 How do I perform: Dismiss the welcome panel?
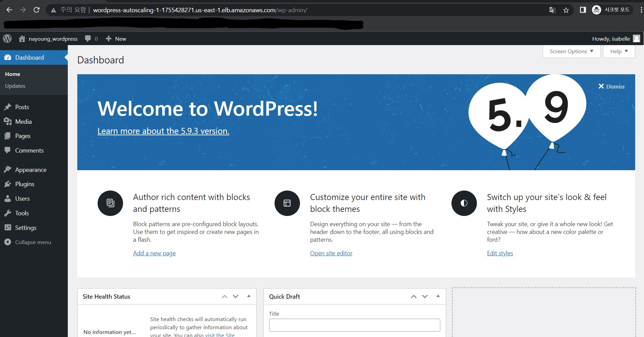pyautogui.click(x=611, y=86)
